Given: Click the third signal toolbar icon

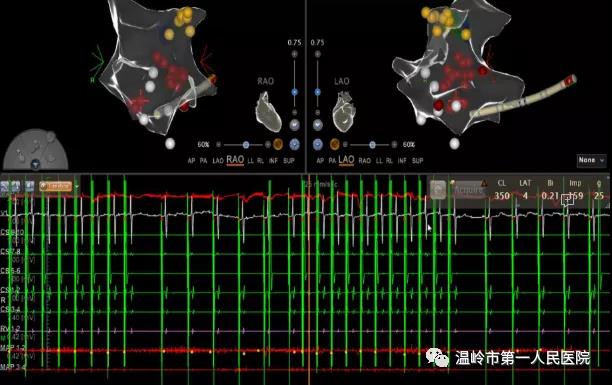Looking at the screenshot, I should pyautogui.click(x=29, y=186).
